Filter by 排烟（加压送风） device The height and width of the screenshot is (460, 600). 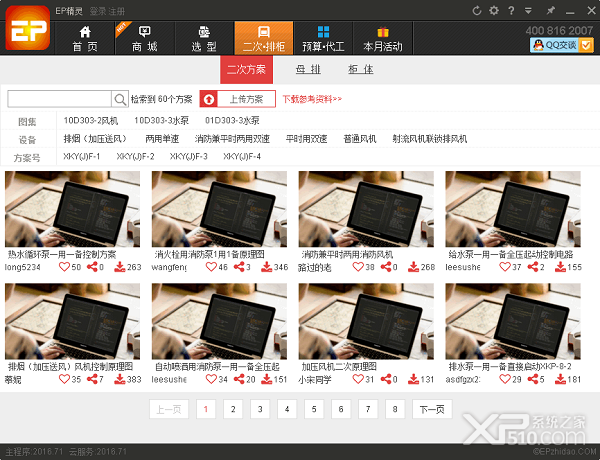point(95,139)
